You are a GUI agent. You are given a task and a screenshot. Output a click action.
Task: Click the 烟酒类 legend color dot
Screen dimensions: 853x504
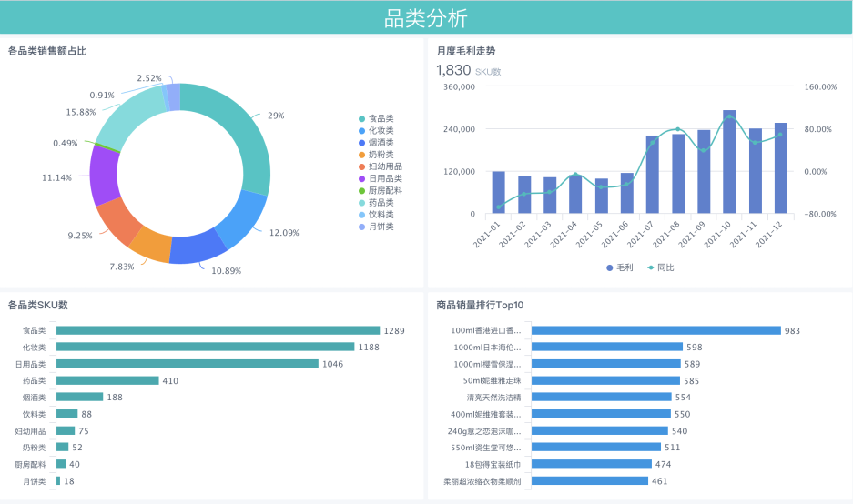point(361,143)
